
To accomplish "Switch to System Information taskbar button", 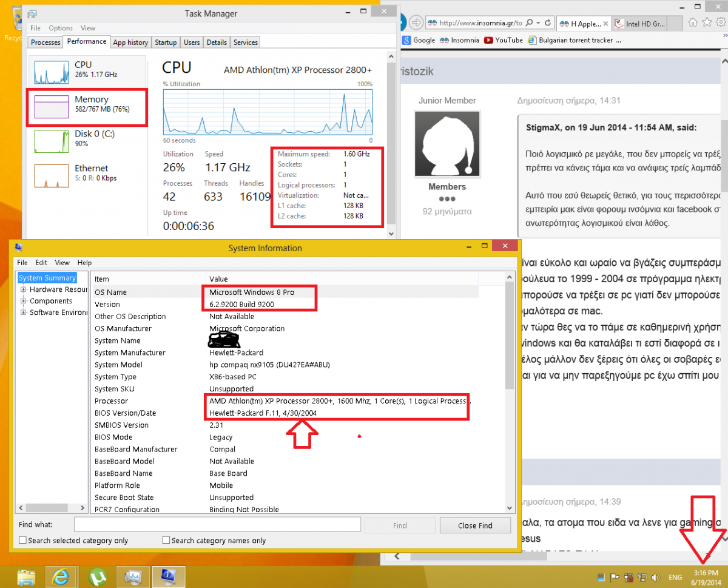I will pos(168,576).
